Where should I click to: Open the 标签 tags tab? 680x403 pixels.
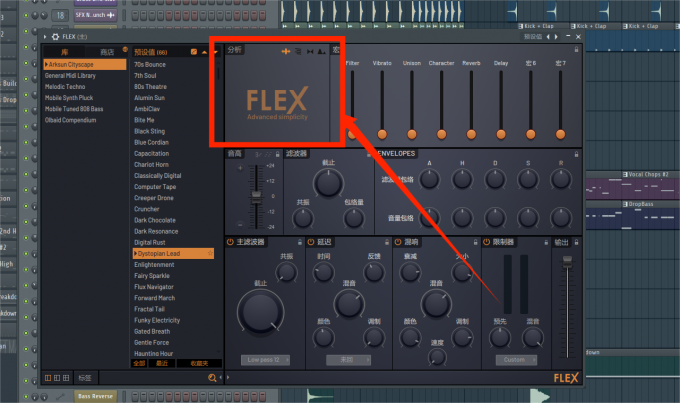pos(85,378)
